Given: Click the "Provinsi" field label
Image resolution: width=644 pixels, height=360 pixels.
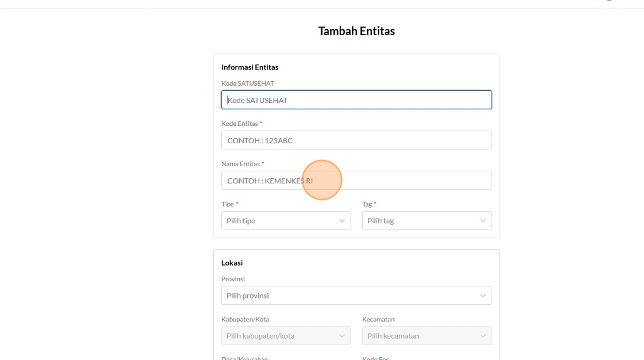Looking at the screenshot, I should 233,279.
